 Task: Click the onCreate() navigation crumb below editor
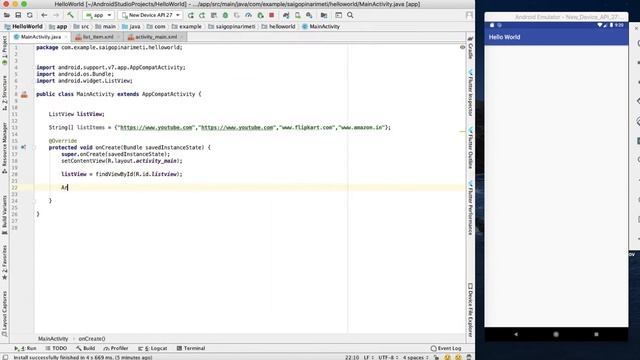coord(92,339)
